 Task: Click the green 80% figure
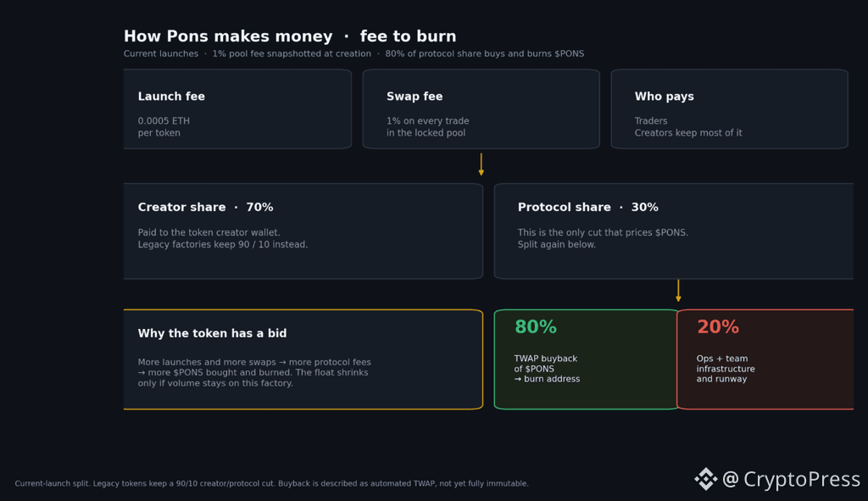pos(536,326)
